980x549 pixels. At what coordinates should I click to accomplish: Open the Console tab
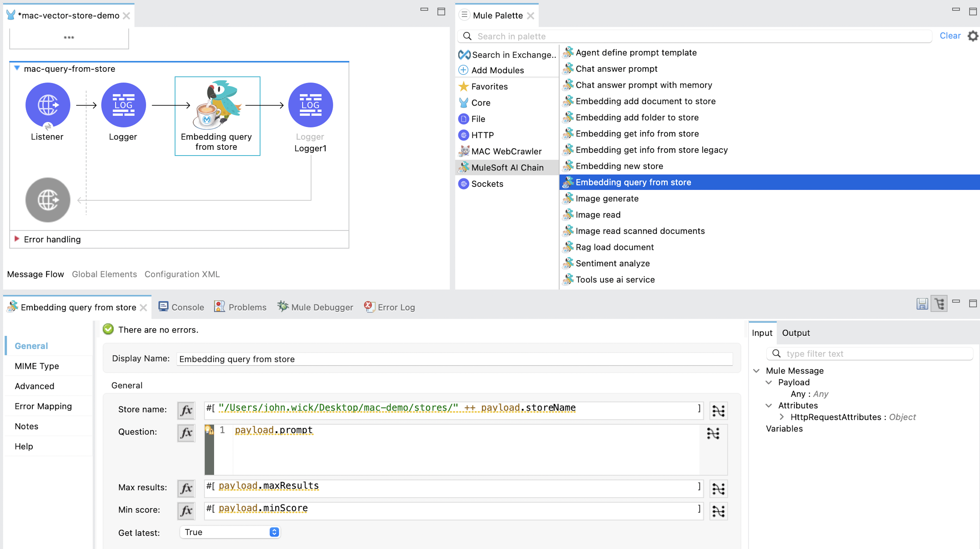(x=181, y=307)
